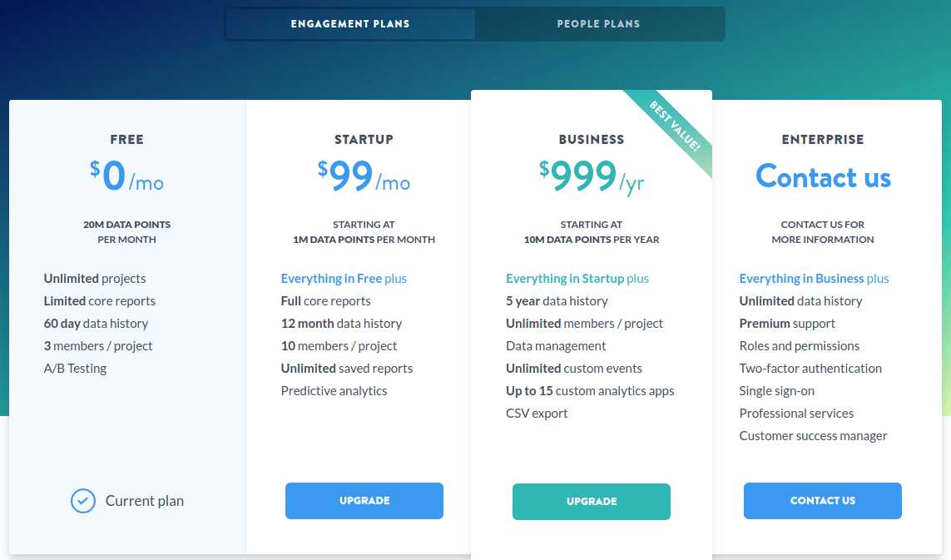Click the $99/mo Startup price
This screenshot has width=951, height=560.
[x=364, y=176]
